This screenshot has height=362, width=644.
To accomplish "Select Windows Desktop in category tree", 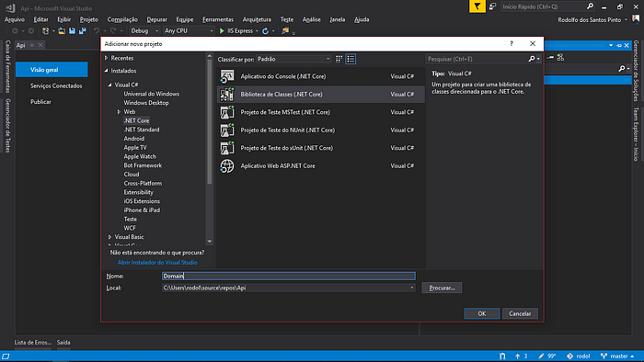I will [x=146, y=103].
